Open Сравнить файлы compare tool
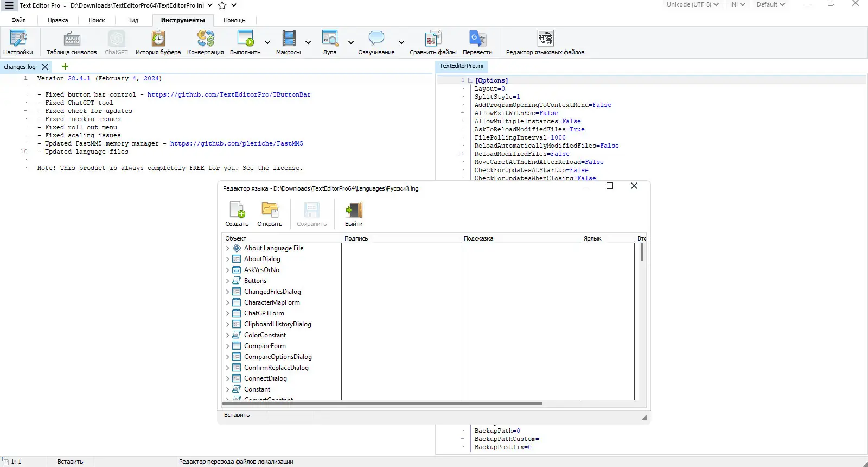The width and height of the screenshot is (868, 467). [433, 43]
